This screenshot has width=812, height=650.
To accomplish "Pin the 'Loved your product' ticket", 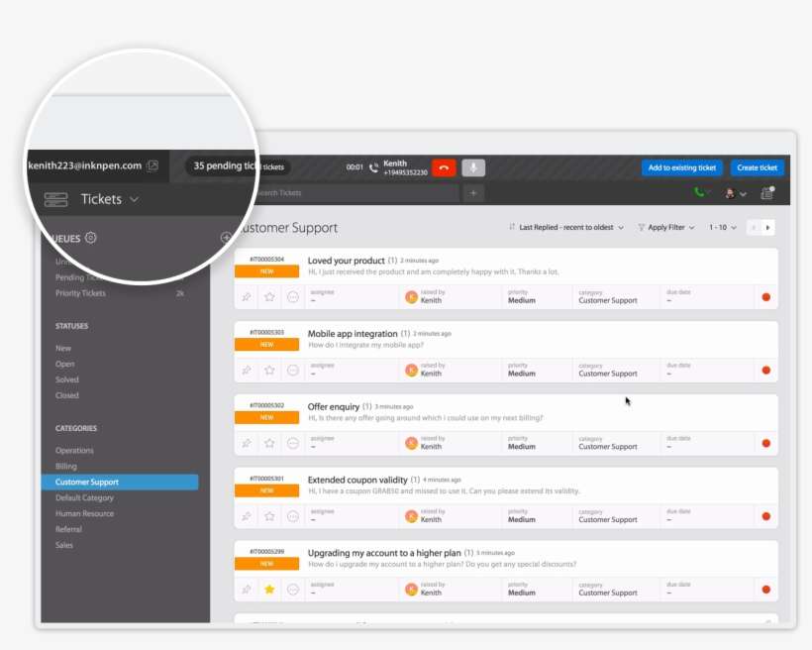I will tap(247, 297).
